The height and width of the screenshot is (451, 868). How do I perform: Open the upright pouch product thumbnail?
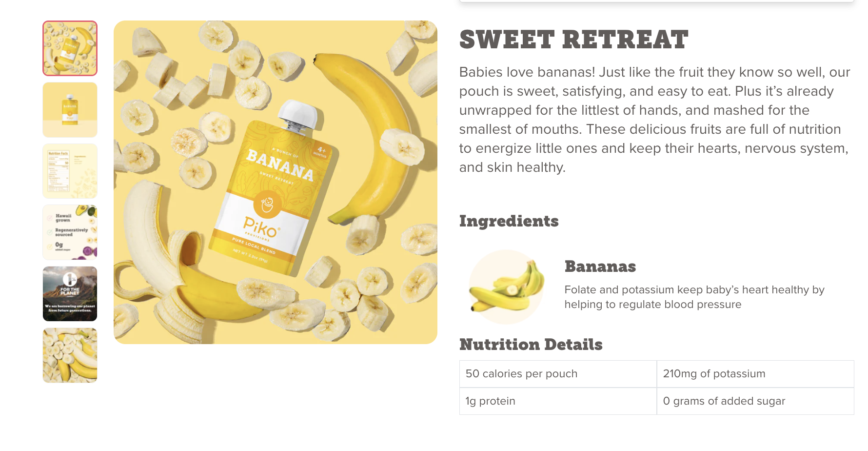(70, 110)
